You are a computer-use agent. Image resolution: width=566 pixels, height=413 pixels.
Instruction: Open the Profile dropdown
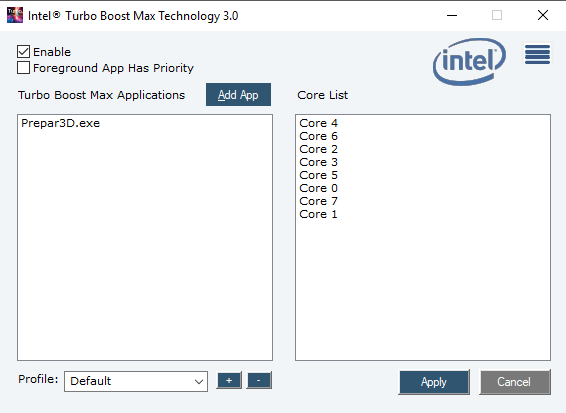tap(136, 381)
